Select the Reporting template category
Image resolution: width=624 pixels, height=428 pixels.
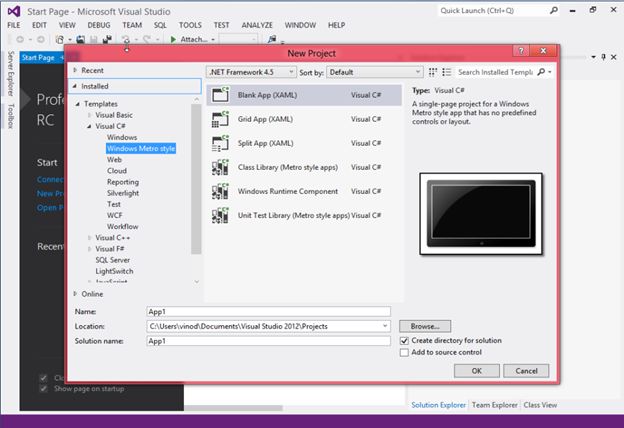click(x=123, y=182)
